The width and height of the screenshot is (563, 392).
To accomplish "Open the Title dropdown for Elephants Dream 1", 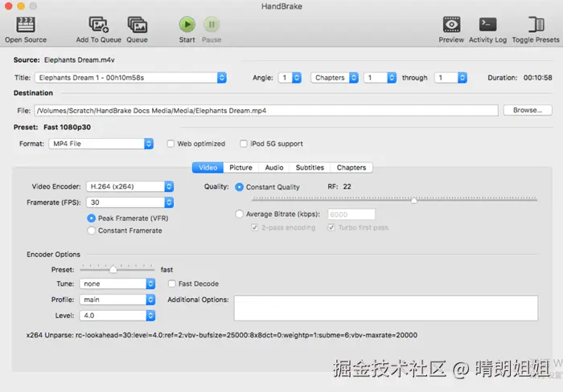I will coord(130,77).
